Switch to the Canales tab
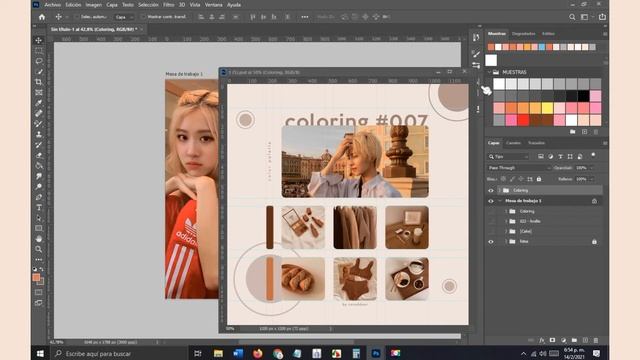 513,143
